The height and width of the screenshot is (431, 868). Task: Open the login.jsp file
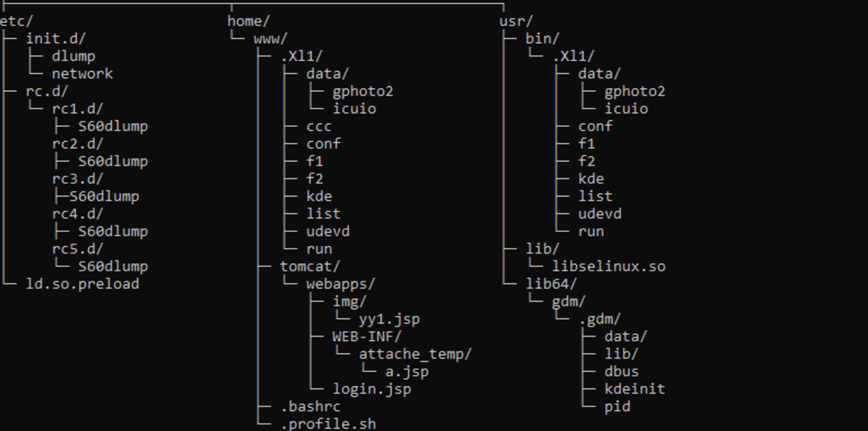pos(371,389)
